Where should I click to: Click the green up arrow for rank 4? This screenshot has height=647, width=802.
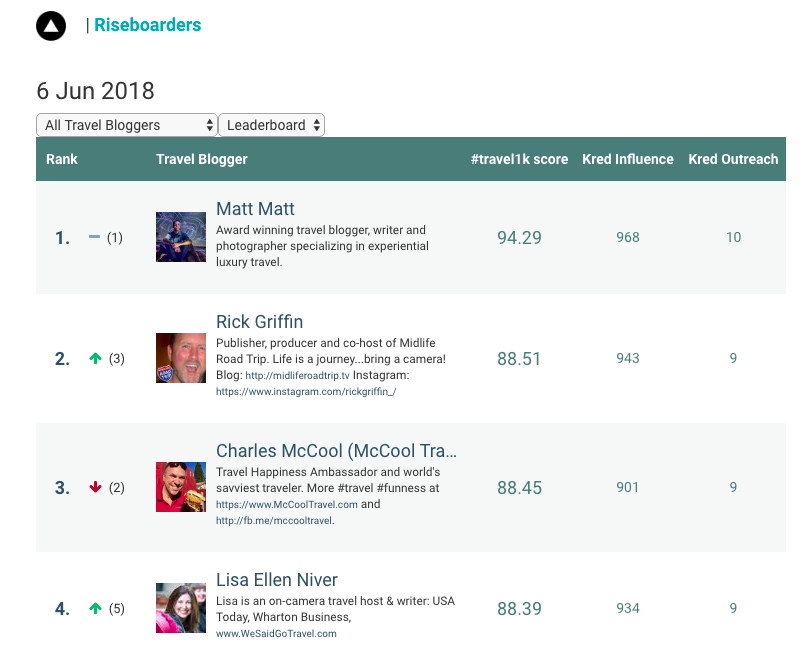click(96, 608)
